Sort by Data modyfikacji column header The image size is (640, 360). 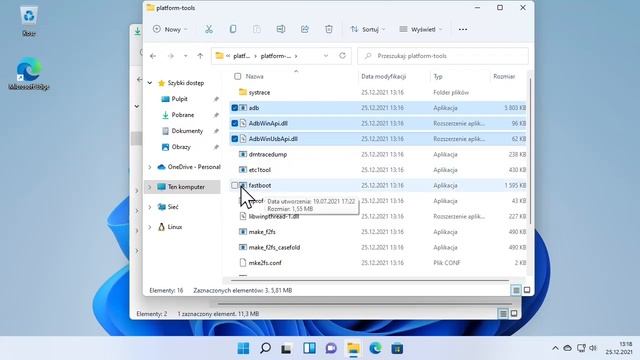pos(383,76)
